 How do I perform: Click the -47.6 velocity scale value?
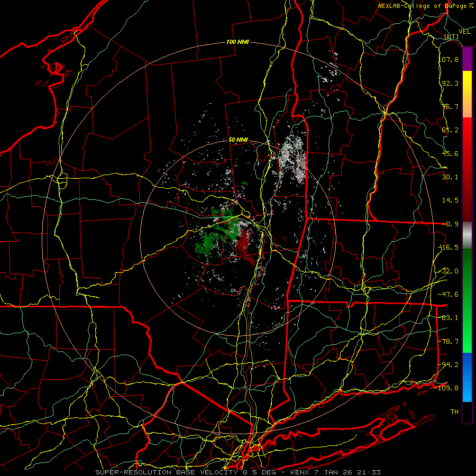[449, 295]
